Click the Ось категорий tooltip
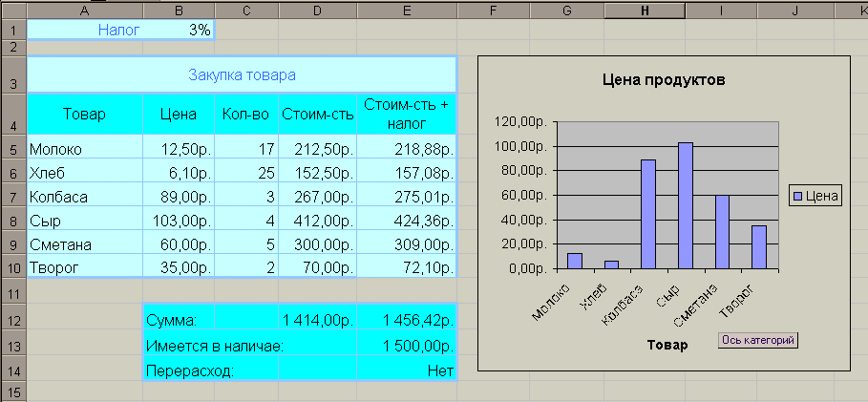This screenshot has height=402, width=868. click(x=758, y=340)
